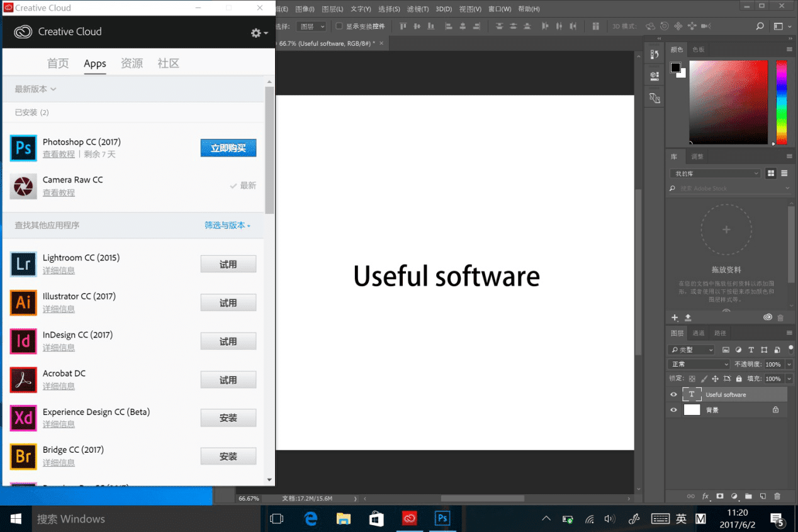Click the delete layer trash icon

point(777,496)
